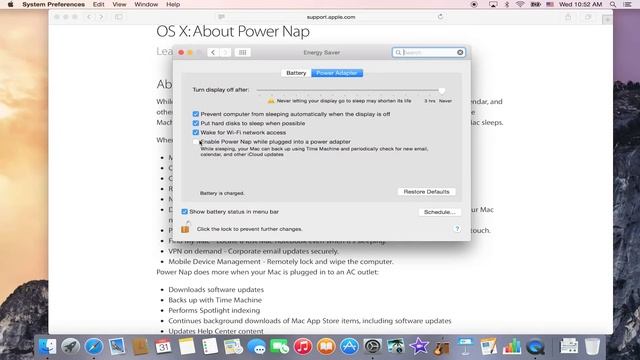This screenshot has height=360, width=640.
Task: Switch to the Battery tab
Action: click(x=296, y=73)
